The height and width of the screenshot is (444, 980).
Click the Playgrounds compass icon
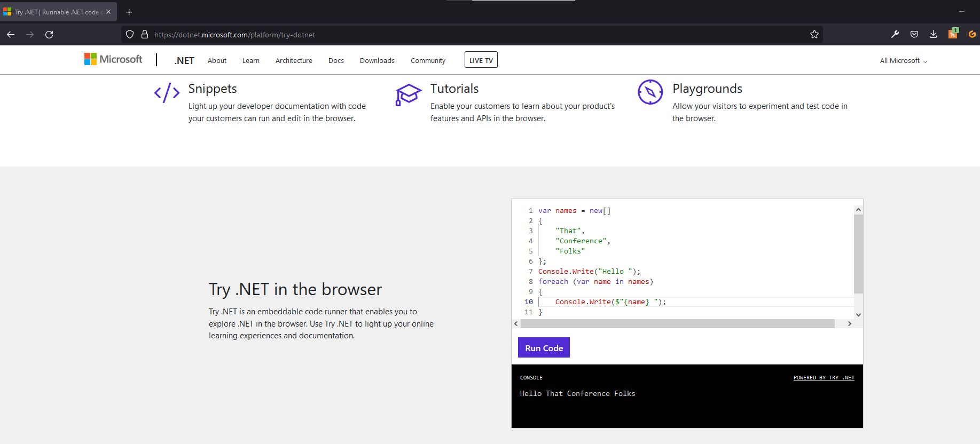(x=650, y=92)
